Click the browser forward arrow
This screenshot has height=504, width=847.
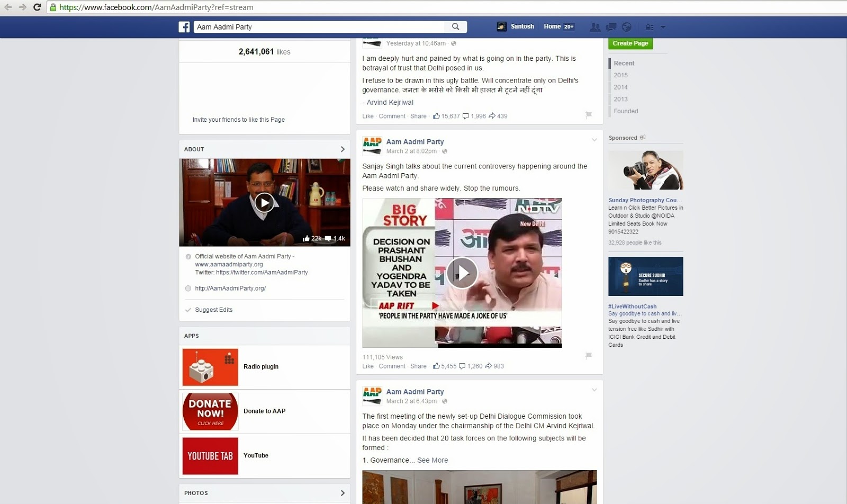[22, 7]
